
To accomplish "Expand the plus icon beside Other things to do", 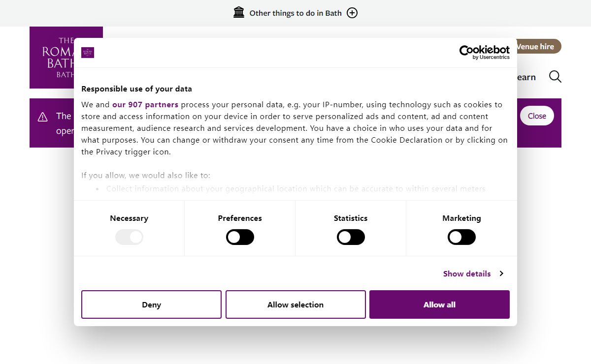I will (352, 13).
